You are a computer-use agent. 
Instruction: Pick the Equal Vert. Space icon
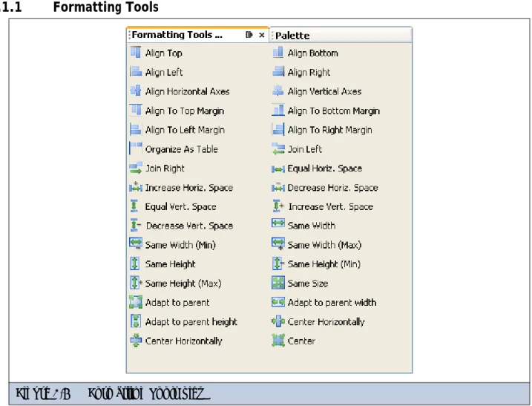point(134,206)
